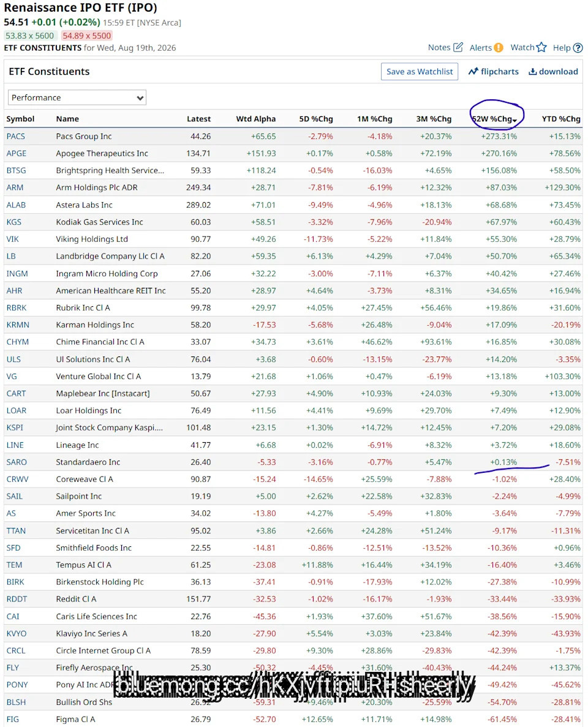Click the Help question mark icon
This screenshot has height=727, width=588.
(578, 48)
